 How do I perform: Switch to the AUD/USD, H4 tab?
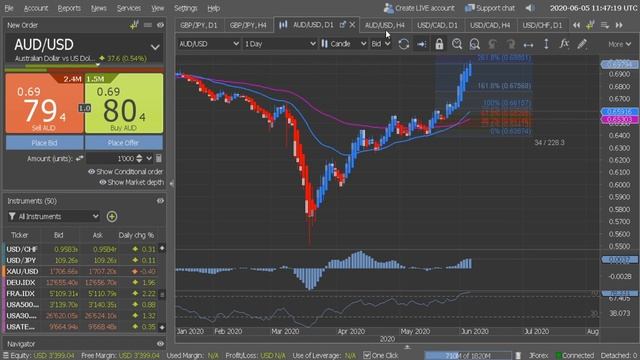click(x=384, y=25)
